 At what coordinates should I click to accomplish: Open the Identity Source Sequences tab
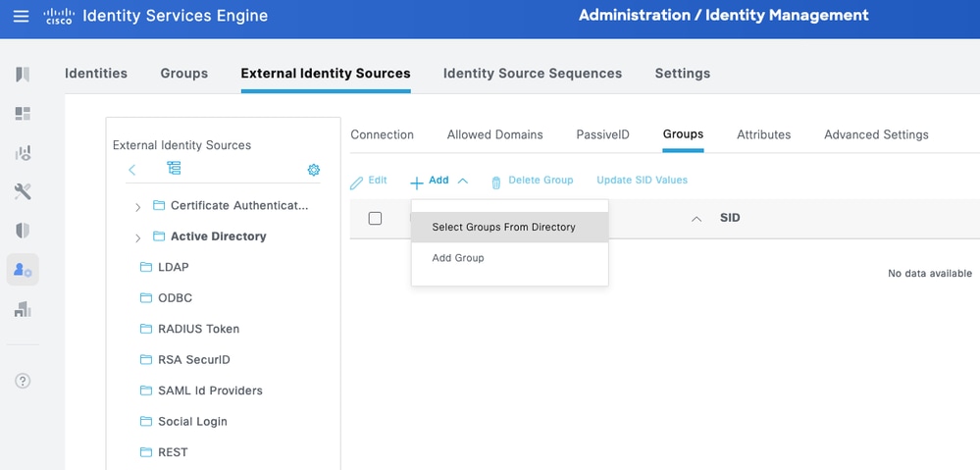[x=532, y=74]
